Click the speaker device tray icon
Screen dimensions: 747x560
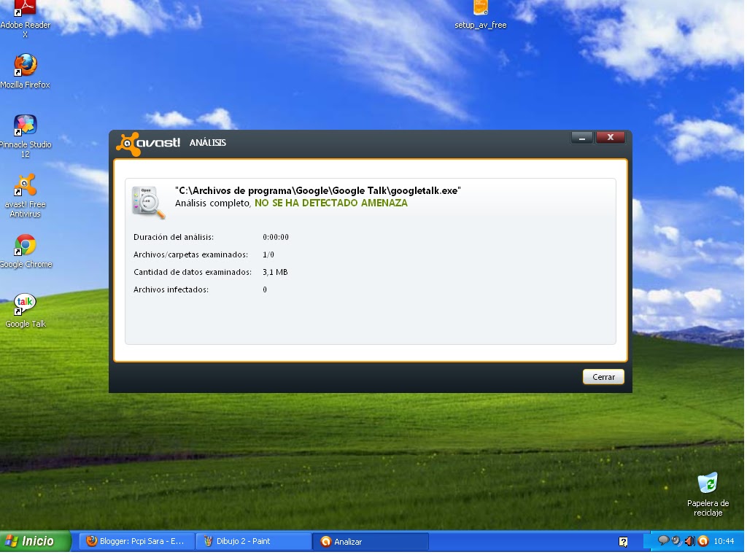(676, 541)
